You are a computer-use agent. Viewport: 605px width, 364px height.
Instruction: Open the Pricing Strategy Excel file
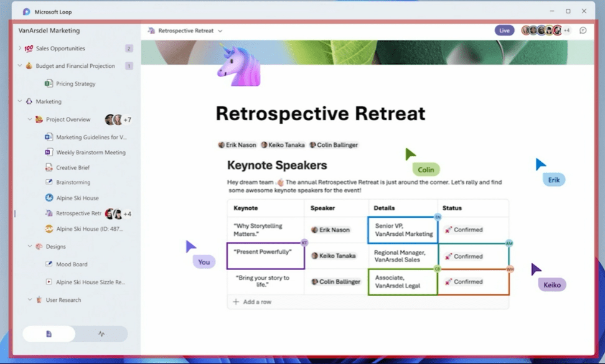(75, 83)
